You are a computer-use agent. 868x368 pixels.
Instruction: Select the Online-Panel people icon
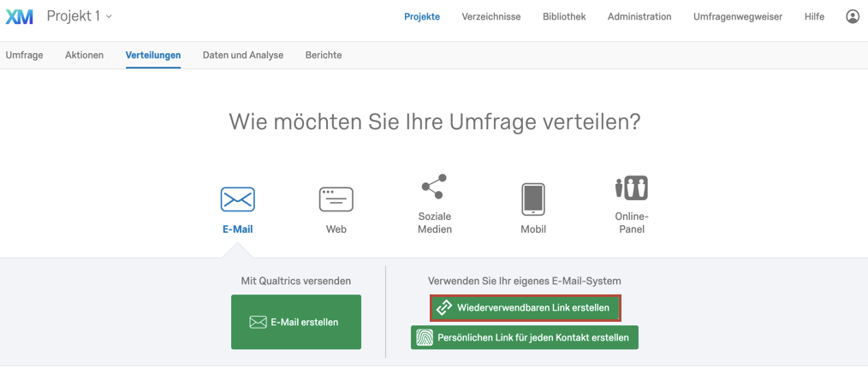[632, 188]
